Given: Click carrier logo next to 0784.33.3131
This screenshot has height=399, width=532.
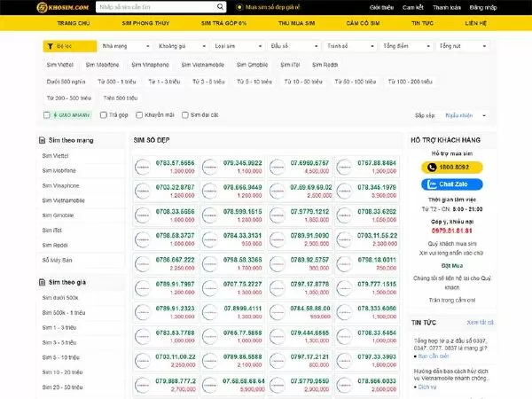Looking at the screenshot, I should (x=209, y=239).
